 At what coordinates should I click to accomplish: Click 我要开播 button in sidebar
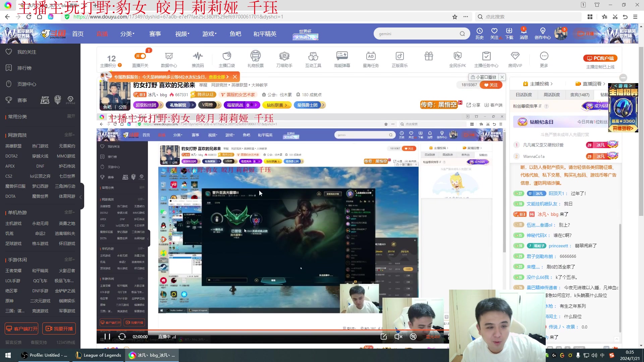(x=59, y=329)
